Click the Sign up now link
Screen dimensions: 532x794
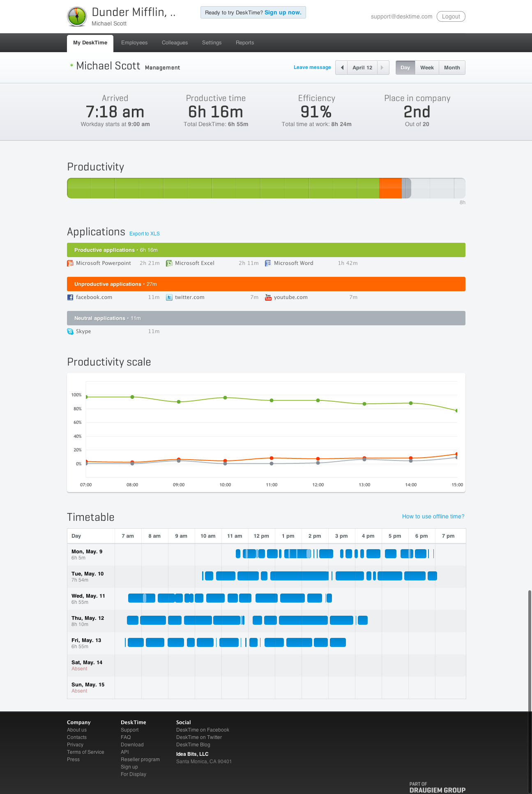(x=283, y=12)
